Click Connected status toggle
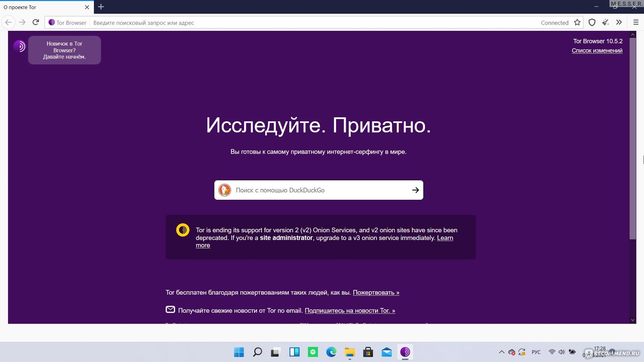This screenshot has height=362, width=644. [x=554, y=22]
